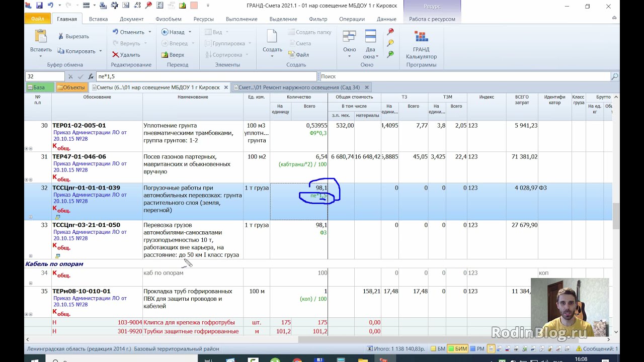
Task: Open the Операции ribbon tab
Action: point(352,19)
